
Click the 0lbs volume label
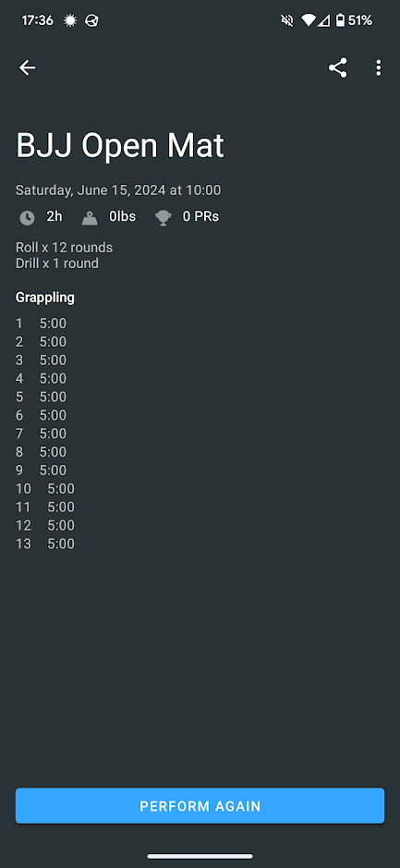pos(122,216)
